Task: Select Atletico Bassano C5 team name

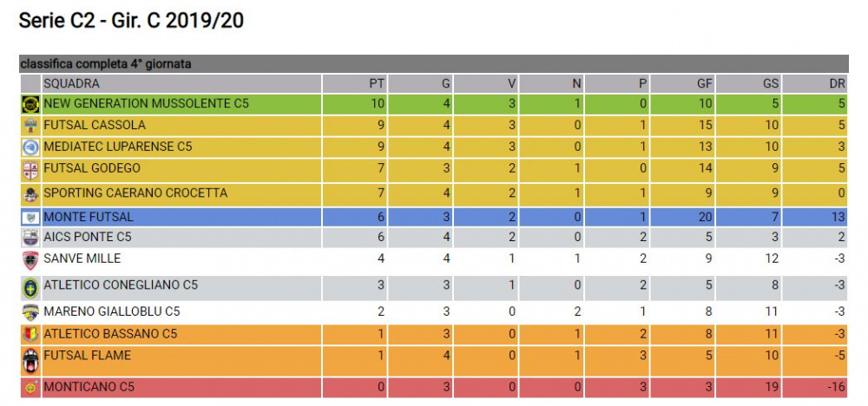Action: [110, 334]
